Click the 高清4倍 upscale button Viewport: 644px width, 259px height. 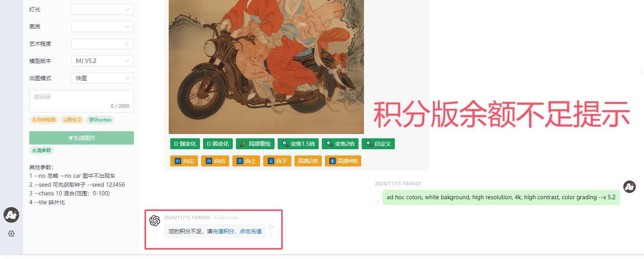coord(343,161)
